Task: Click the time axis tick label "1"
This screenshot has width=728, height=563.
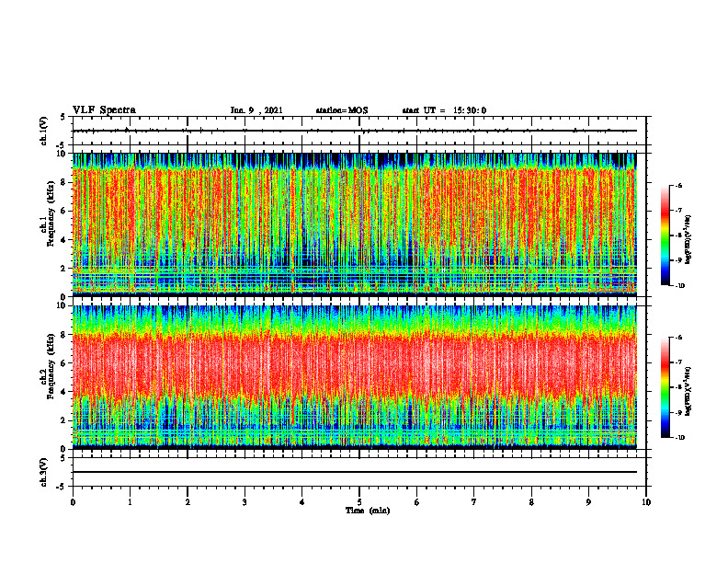Action: click(130, 502)
